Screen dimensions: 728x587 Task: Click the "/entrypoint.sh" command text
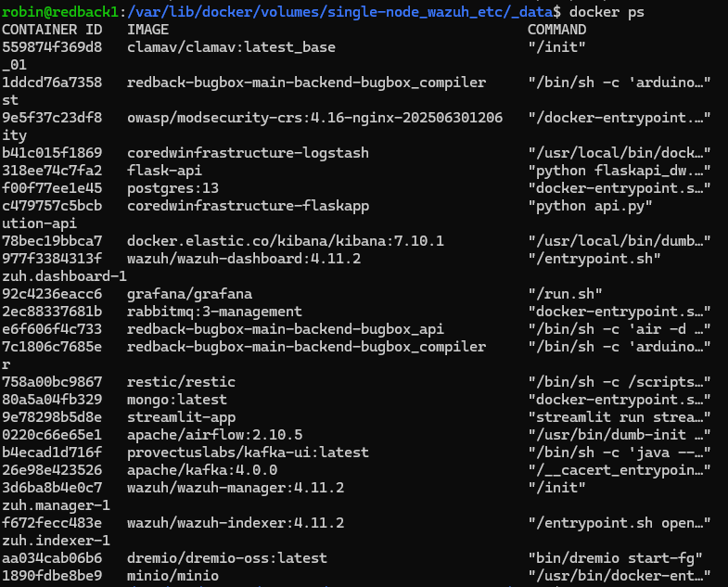(594, 259)
